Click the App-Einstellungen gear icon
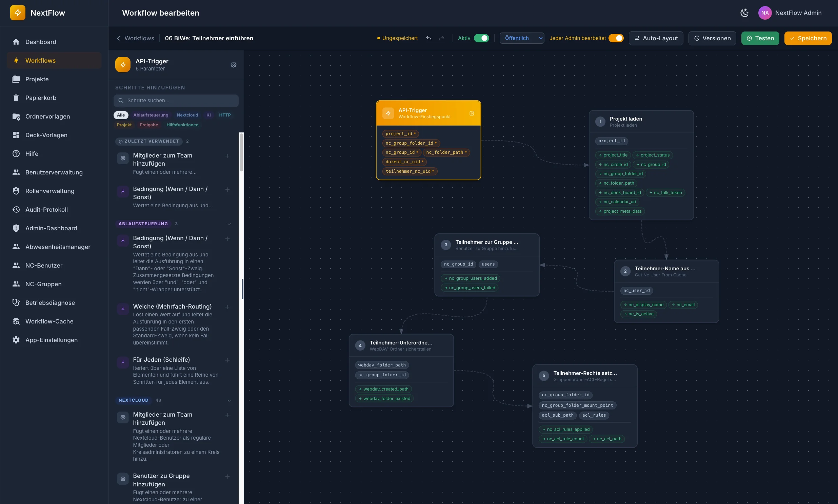Image resolution: width=838 pixels, height=504 pixels. (16, 340)
